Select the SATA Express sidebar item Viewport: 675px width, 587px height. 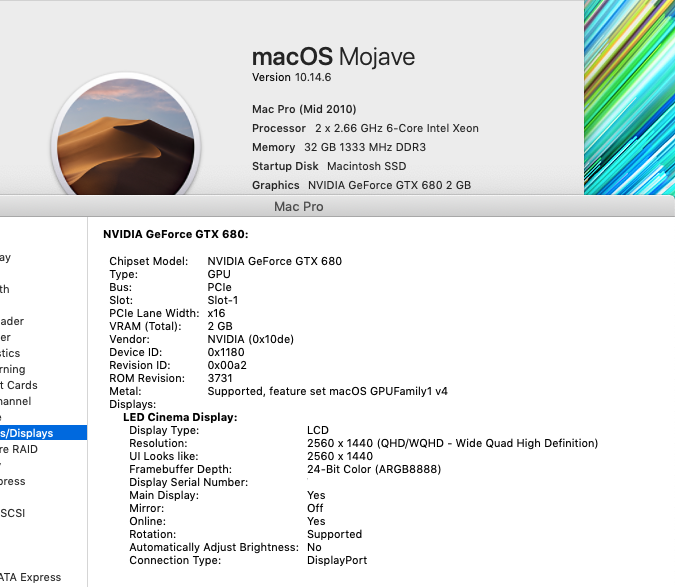point(31,577)
